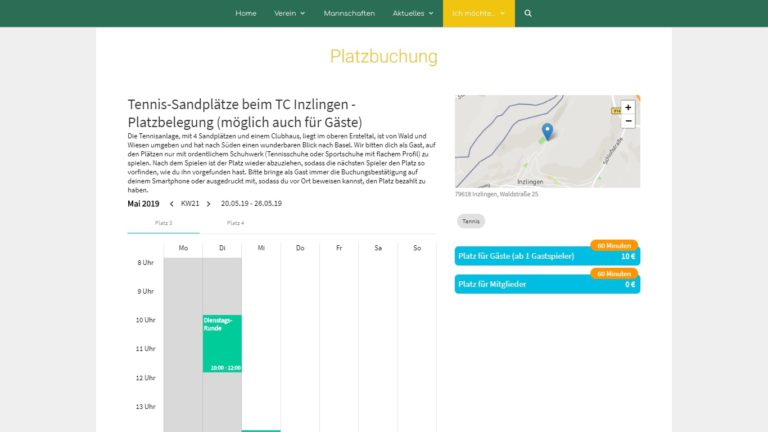The width and height of the screenshot is (768, 432).
Task: Select Platz für Mitglieder booking option
Action: (547, 285)
